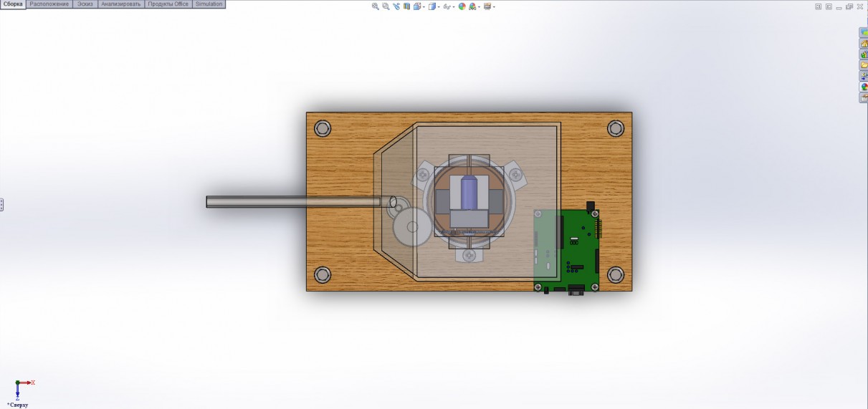This screenshot has width=868, height=409.
Task: Open Display Style dropdown arrow
Action: tap(439, 7)
